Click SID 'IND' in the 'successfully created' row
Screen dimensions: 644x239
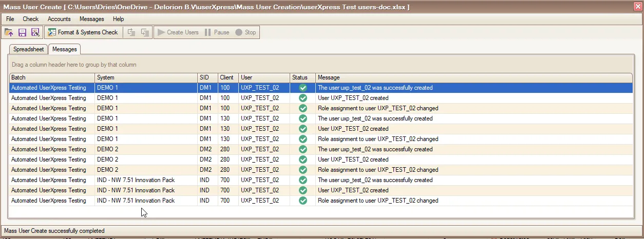pos(204,180)
